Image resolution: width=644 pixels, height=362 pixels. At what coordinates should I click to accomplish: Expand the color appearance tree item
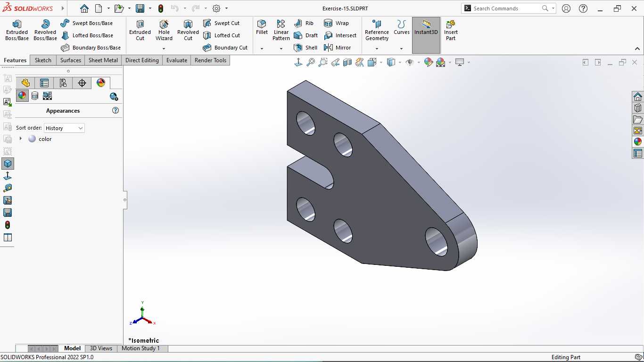click(x=20, y=139)
